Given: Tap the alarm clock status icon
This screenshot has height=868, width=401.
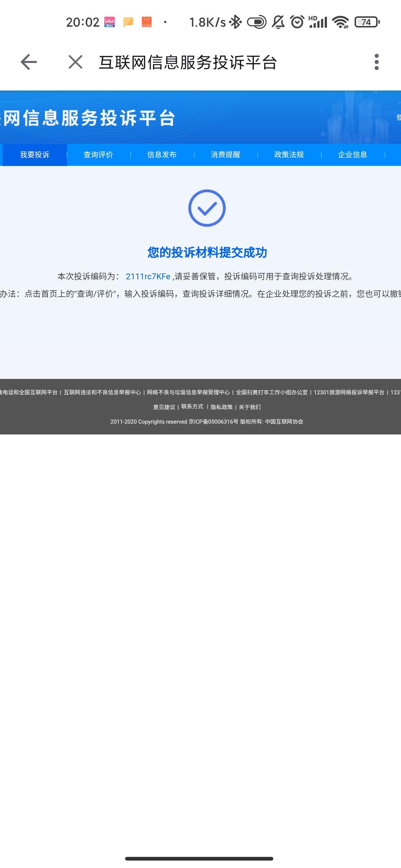Looking at the screenshot, I should pos(297,22).
